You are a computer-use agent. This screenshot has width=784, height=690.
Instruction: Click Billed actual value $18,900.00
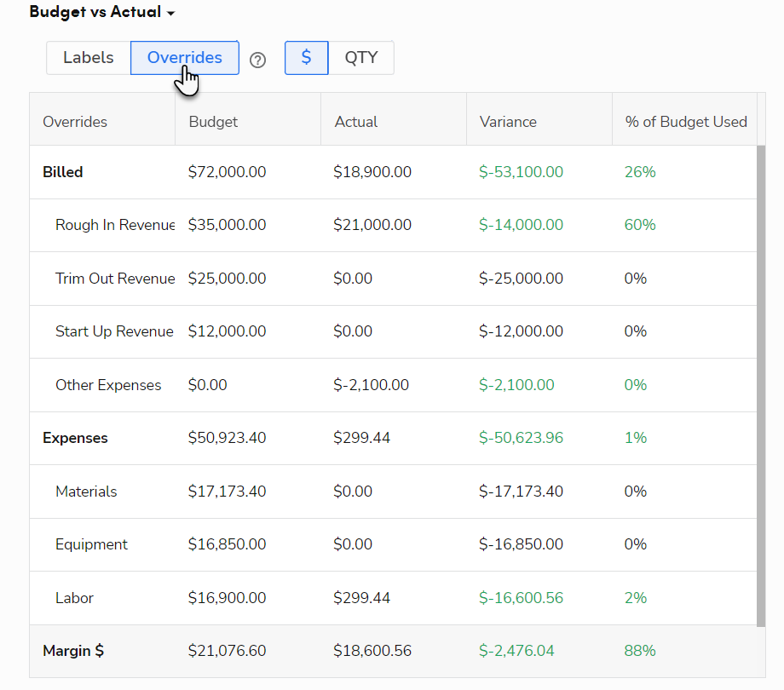tap(372, 172)
